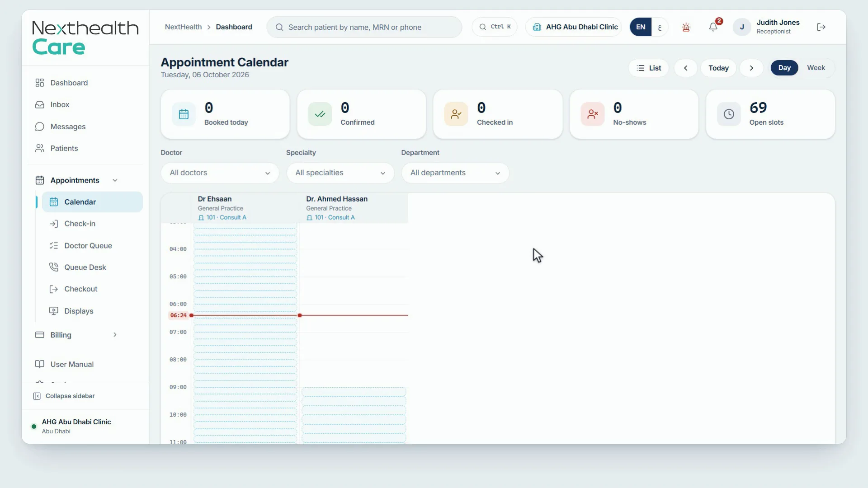
Task: Click the logout icon
Action: click(821, 27)
